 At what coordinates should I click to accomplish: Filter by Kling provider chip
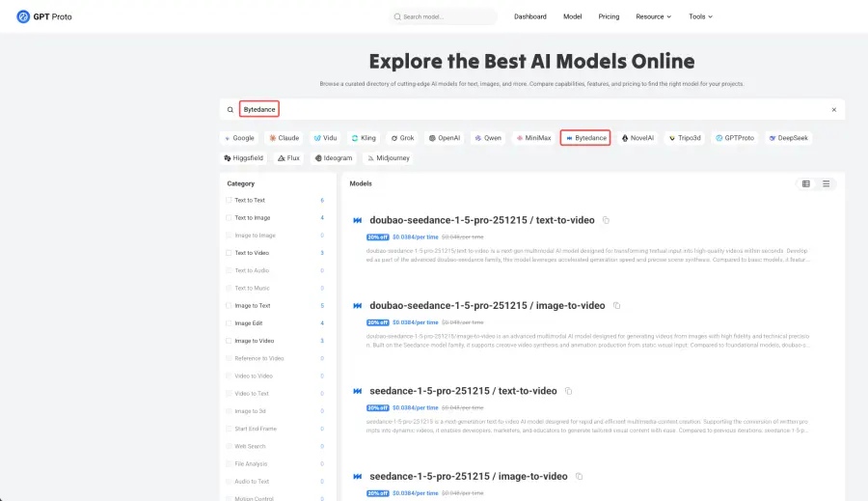(x=364, y=138)
